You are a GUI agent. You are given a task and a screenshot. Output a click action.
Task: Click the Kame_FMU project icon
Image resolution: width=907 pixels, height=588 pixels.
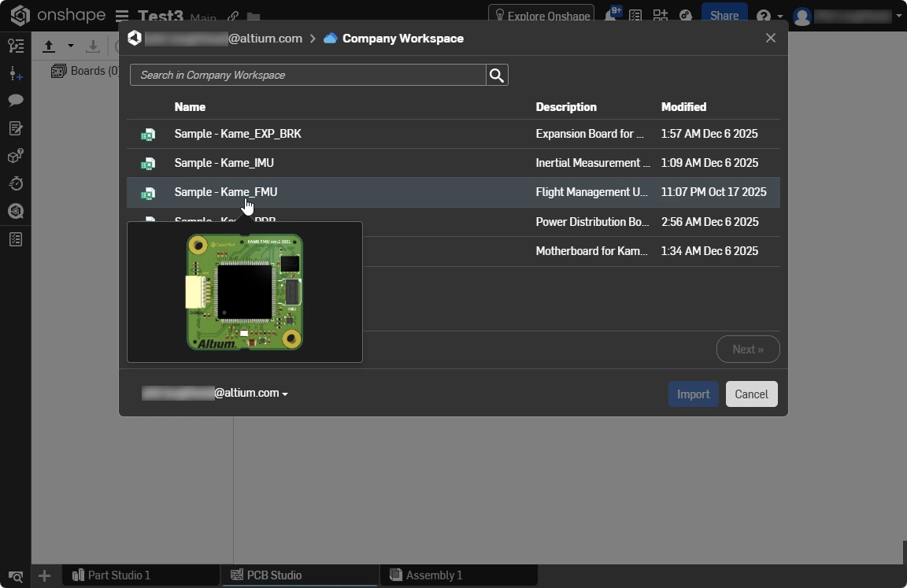coord(148,193)
